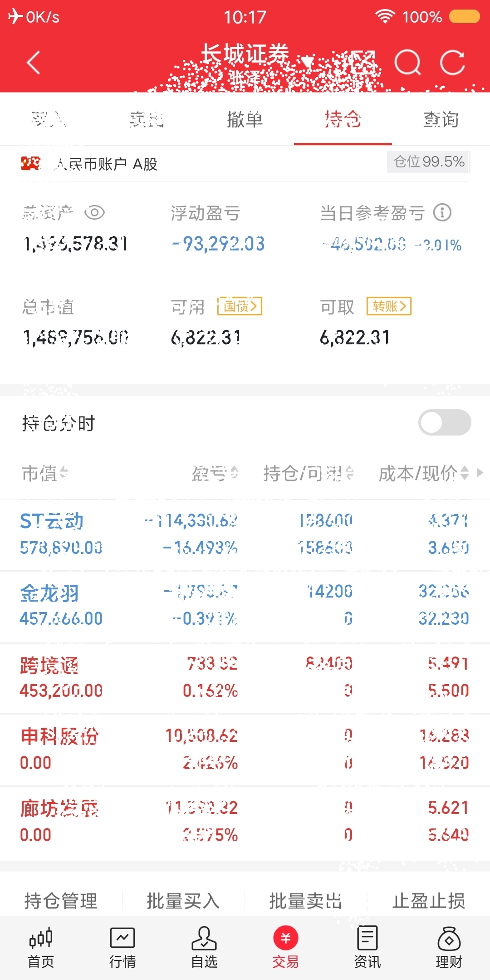
Task: Hide total assets with eye icon
Action: click(95, 212)
